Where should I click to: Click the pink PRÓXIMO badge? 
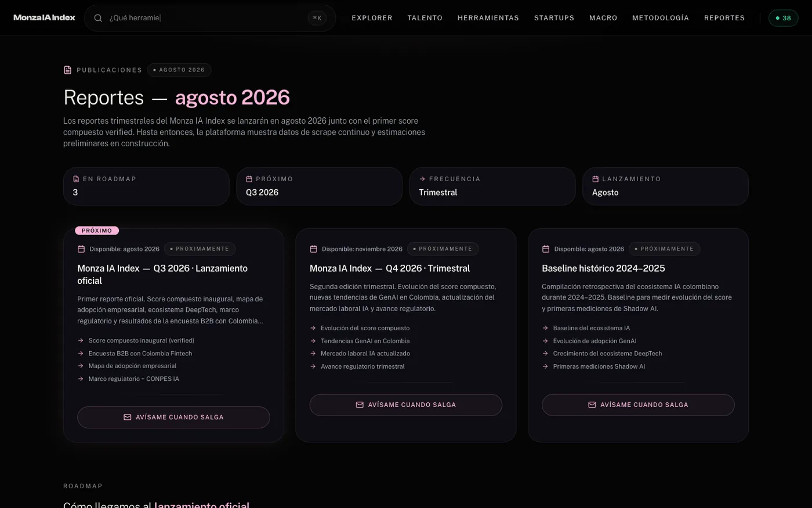[97, 230]
